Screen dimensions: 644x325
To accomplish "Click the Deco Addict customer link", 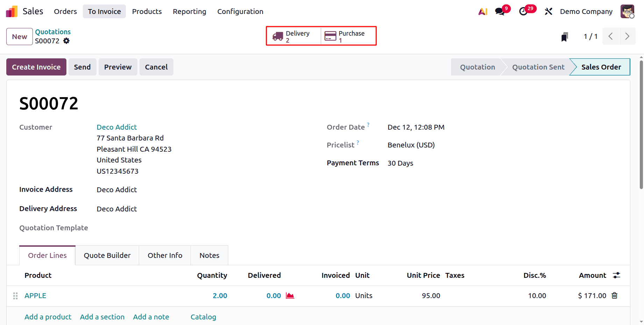I will coord(117,127).
